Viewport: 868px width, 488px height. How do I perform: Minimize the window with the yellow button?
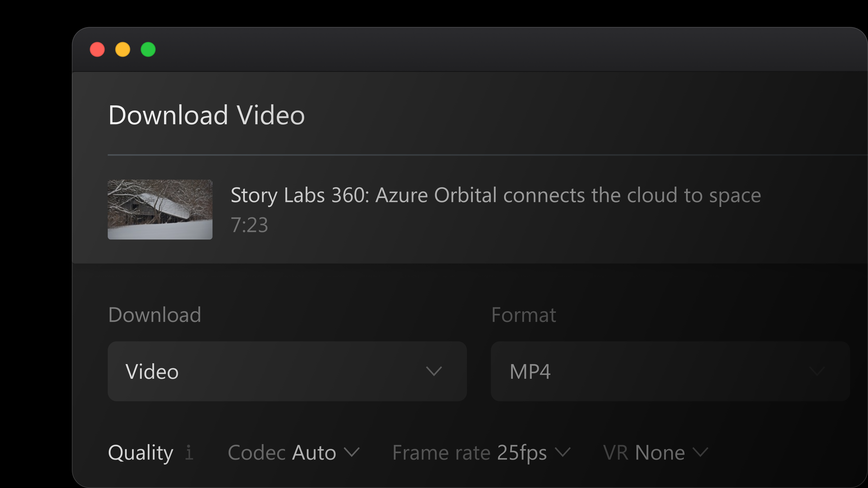[x=123, y=50]
